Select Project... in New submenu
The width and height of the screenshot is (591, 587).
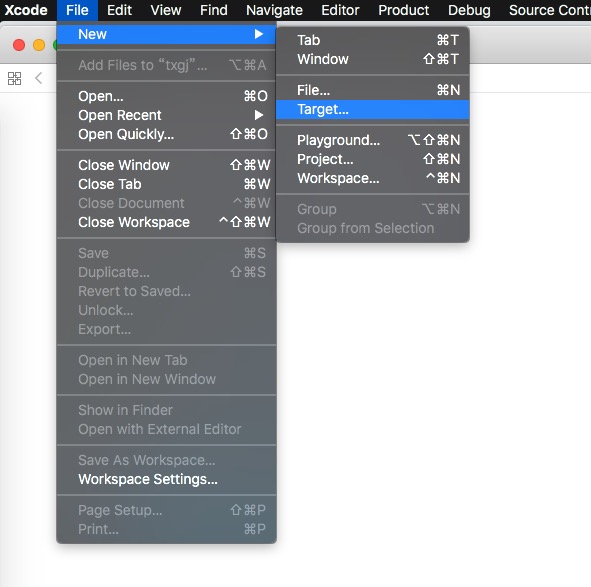372,159
